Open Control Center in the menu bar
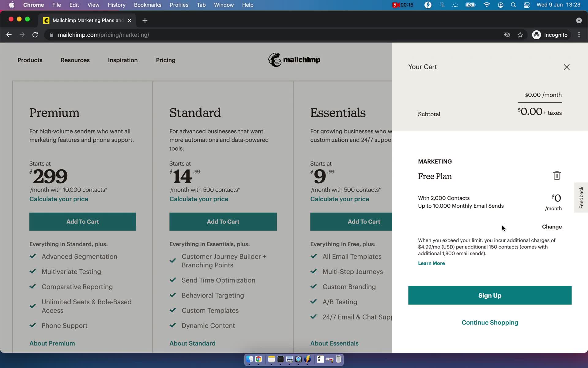The image size is (588, 368). point(527,5)
